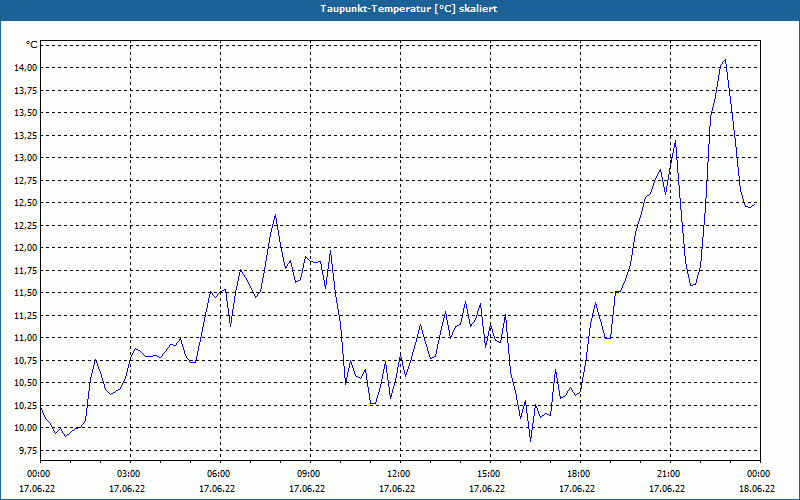The width and height of the screenshot is (800, 500).
Task: Select the 18:00 time label
Action: (580, 474)
